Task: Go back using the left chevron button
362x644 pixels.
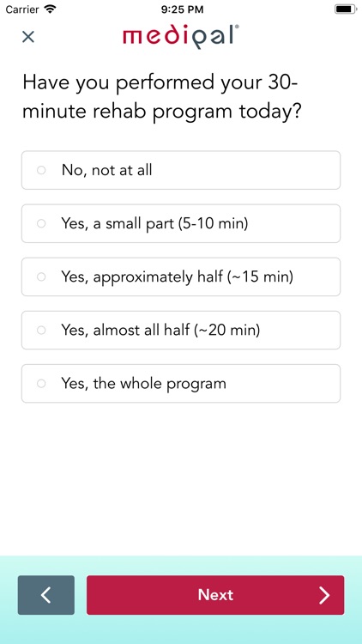Action: tap(46, 595)
